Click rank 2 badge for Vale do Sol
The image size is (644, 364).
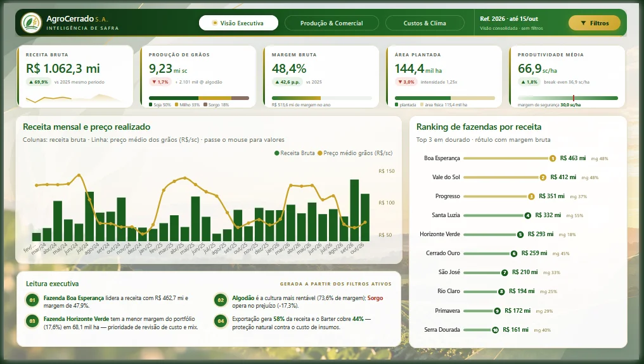[543, 177]
